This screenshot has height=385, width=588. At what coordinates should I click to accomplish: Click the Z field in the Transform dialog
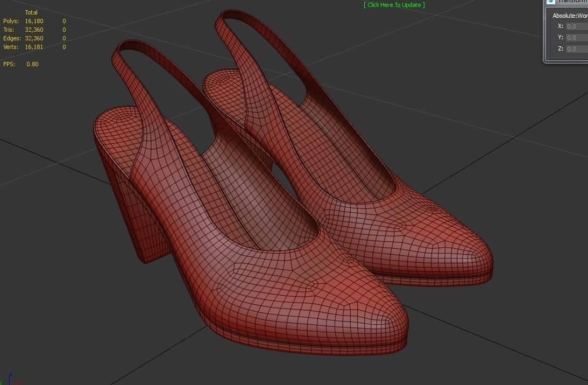[577, 49]
